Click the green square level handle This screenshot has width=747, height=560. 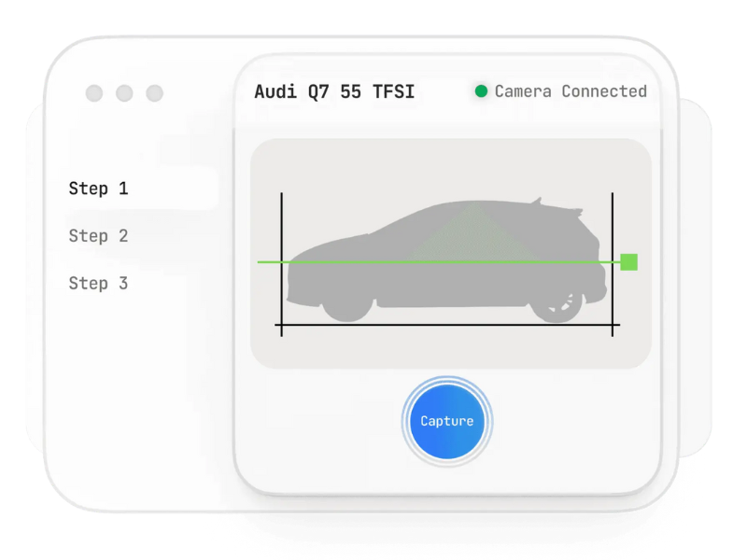tap(628, 262)
